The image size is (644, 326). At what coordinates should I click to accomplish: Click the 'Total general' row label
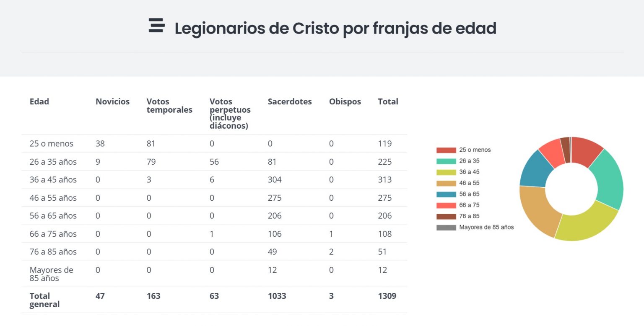click(44, 300)
